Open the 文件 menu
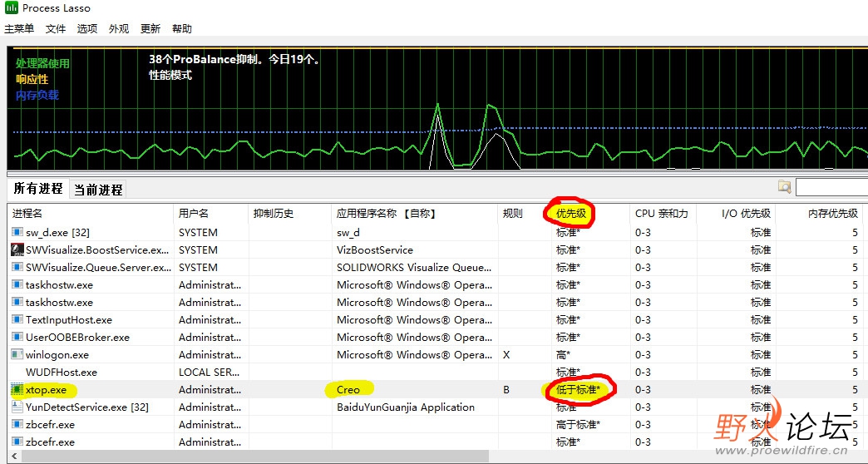 click(56, 29)
